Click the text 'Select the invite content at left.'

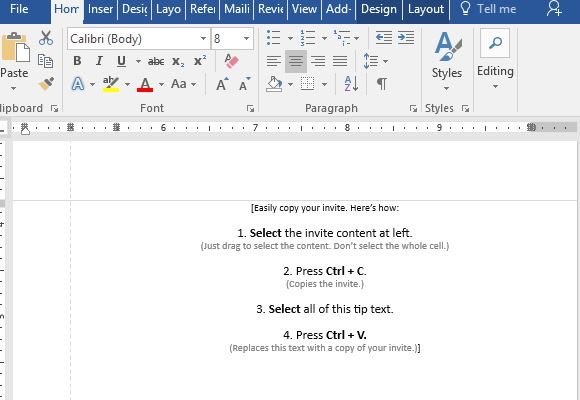tap(331, 233)
